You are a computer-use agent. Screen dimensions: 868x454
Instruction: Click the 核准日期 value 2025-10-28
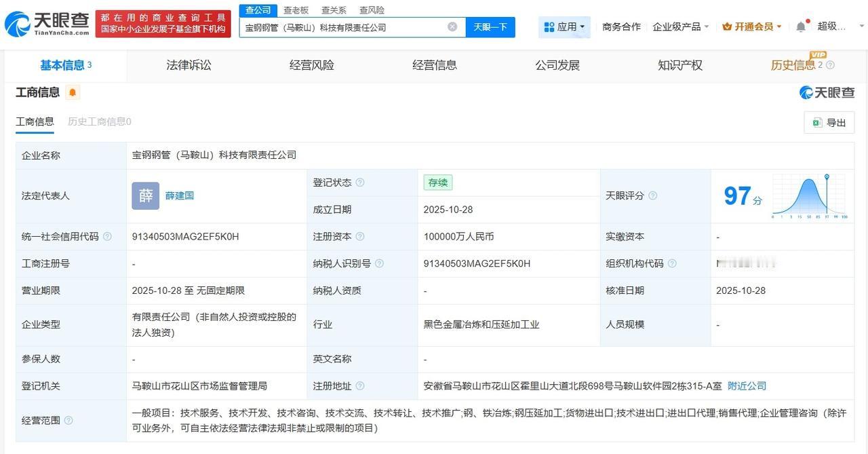point(741,290)
